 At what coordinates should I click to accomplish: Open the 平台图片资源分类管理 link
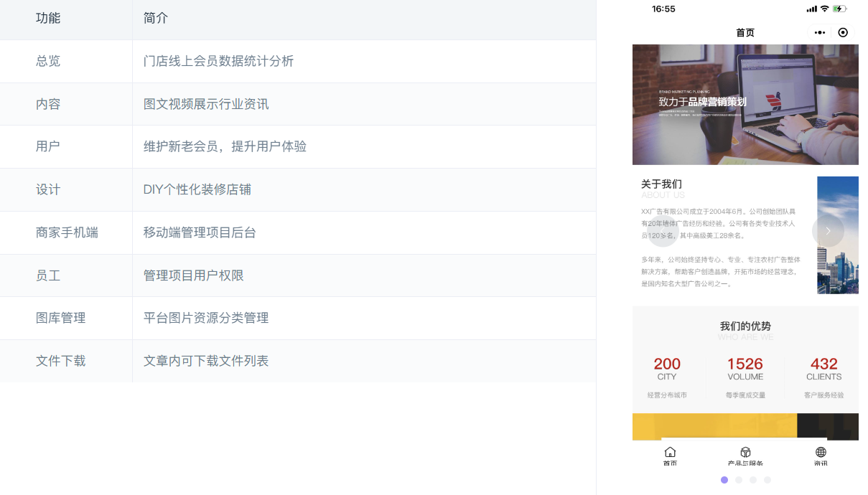coord(207,318)
